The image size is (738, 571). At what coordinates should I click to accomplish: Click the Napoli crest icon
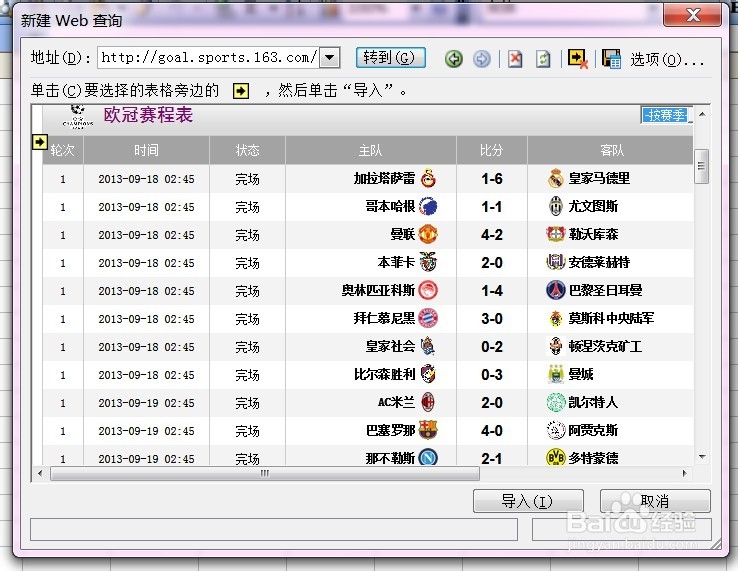click(428, 457)
